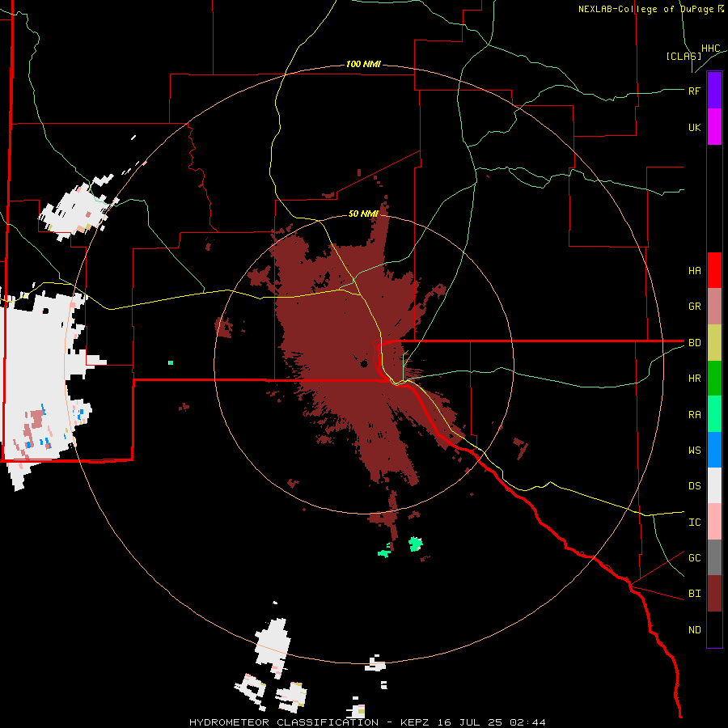Click the DS legend label

point(694,486)
